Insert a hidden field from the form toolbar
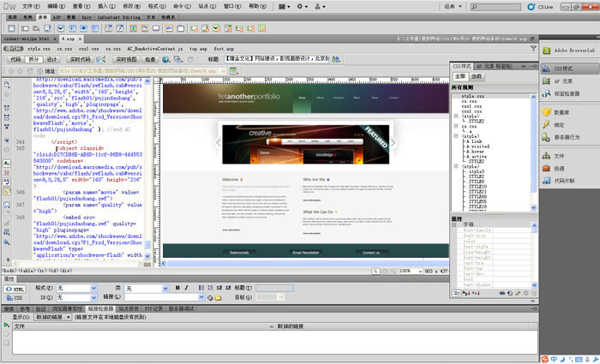This screenshot has height=364, width=600. coord(36,28)
